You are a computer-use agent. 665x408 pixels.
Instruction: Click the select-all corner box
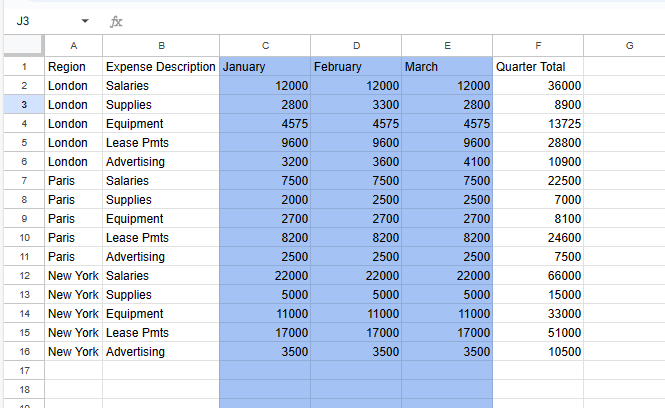tap(22, 46)
